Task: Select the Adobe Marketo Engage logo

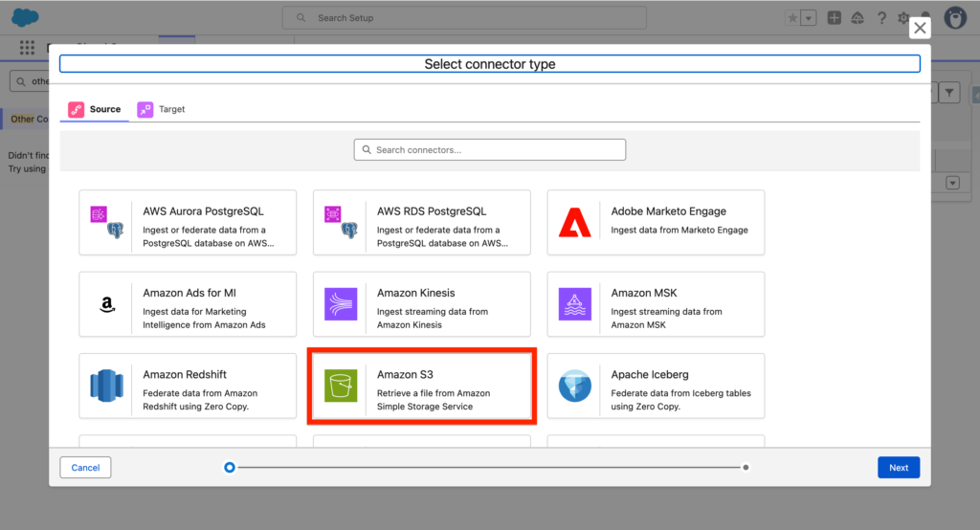Action: pyautogui.click(x=575, y=222)
